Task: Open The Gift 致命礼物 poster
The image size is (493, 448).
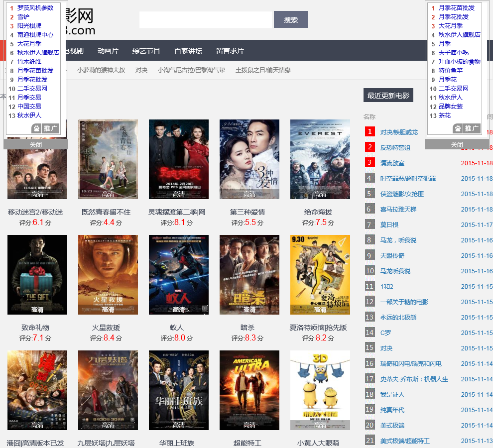Action: click(37, 275)
